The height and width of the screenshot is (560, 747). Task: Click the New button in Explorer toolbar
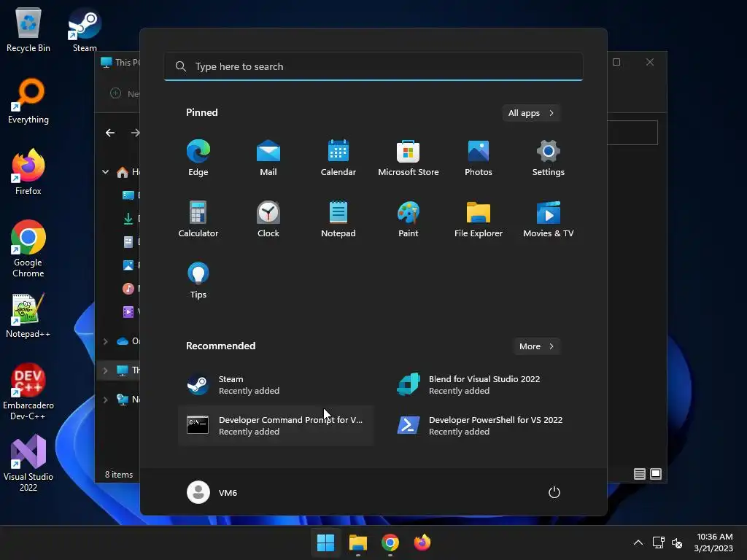click(x=124, y=93)
